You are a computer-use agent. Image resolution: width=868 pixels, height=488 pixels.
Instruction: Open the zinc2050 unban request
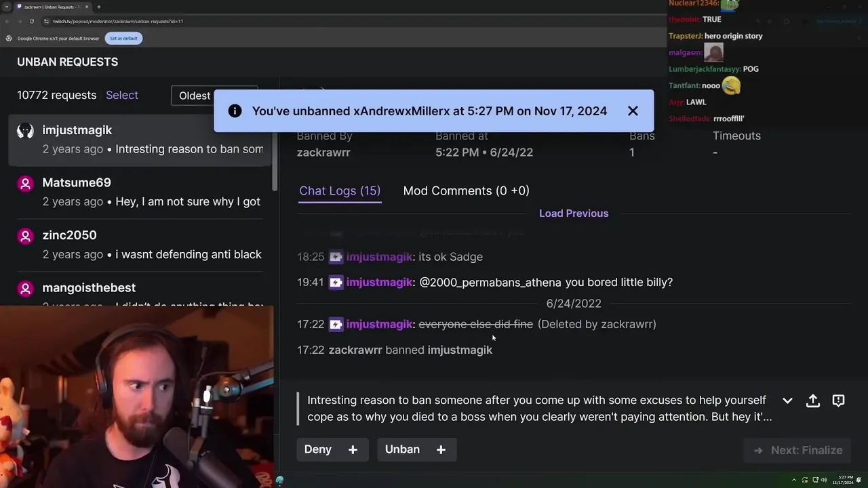[140, 245]
